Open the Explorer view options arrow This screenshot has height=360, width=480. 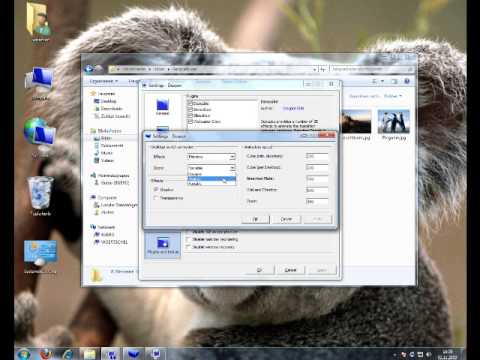point(382,81)
